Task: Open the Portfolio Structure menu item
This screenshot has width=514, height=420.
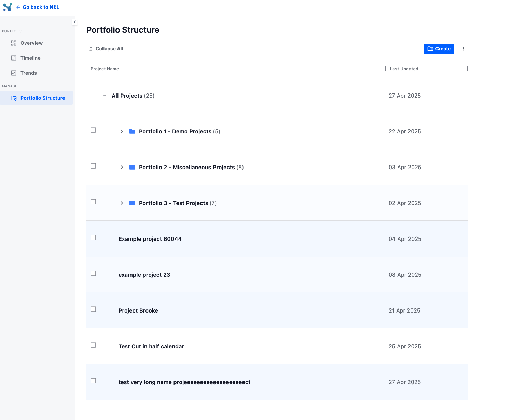Action: tap(42, 98)
